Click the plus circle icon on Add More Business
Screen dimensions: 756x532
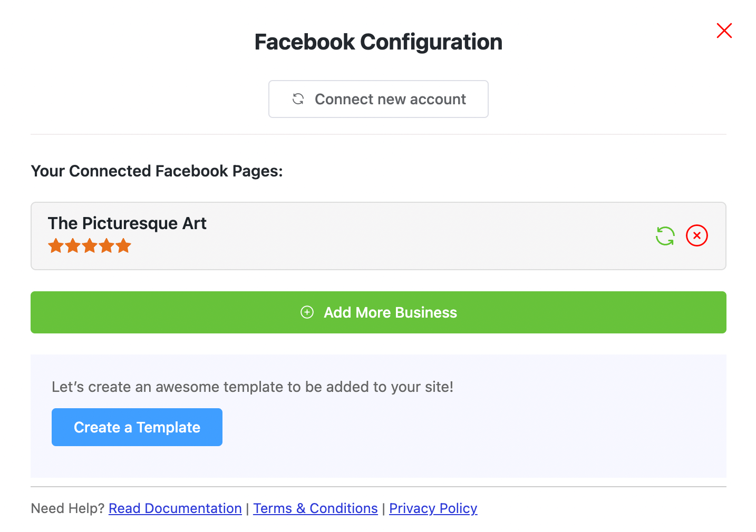pos(307,312)
